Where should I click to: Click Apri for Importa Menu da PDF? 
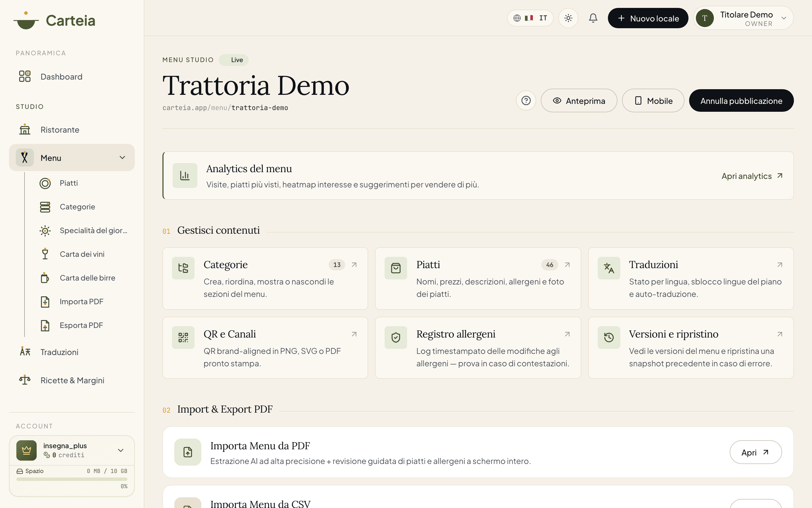(755, 452)
